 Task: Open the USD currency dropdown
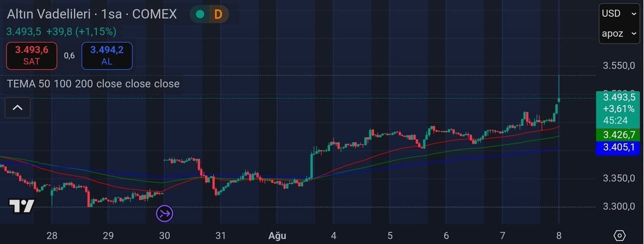click(618, 13)
